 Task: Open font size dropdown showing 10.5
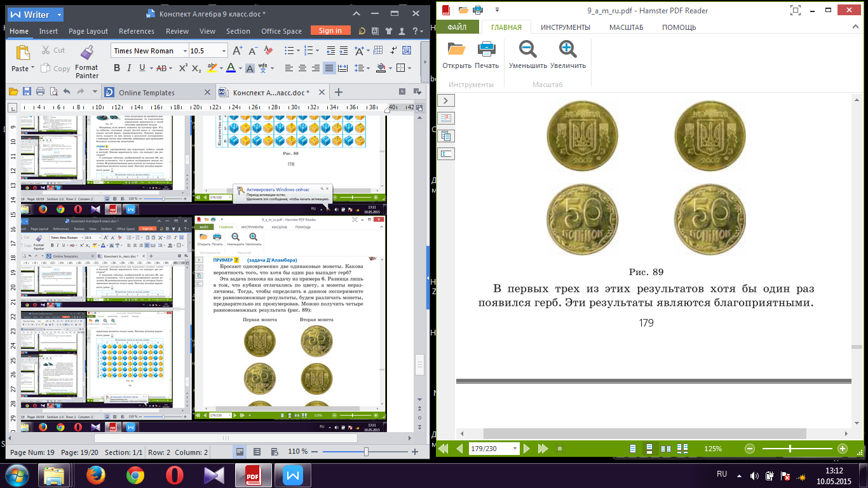[224, 51]
